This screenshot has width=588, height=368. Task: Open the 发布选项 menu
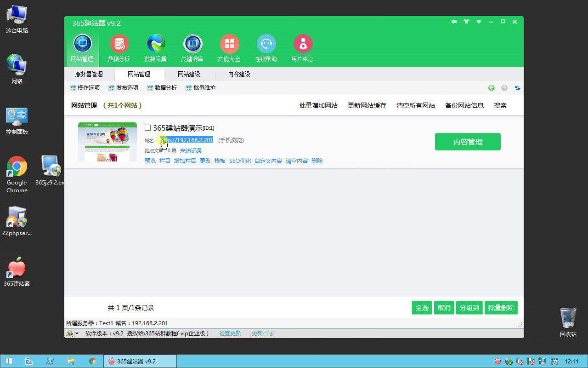tap(123, 88)
